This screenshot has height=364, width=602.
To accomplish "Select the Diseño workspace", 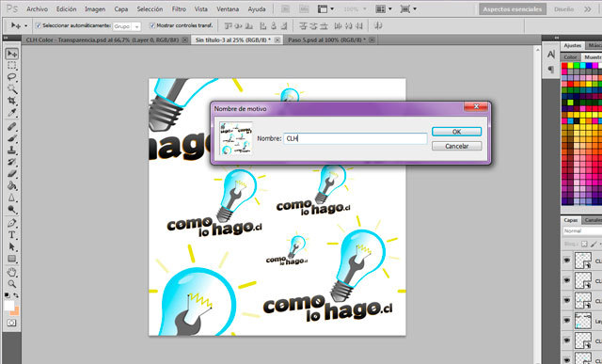I will pos(563,9).
